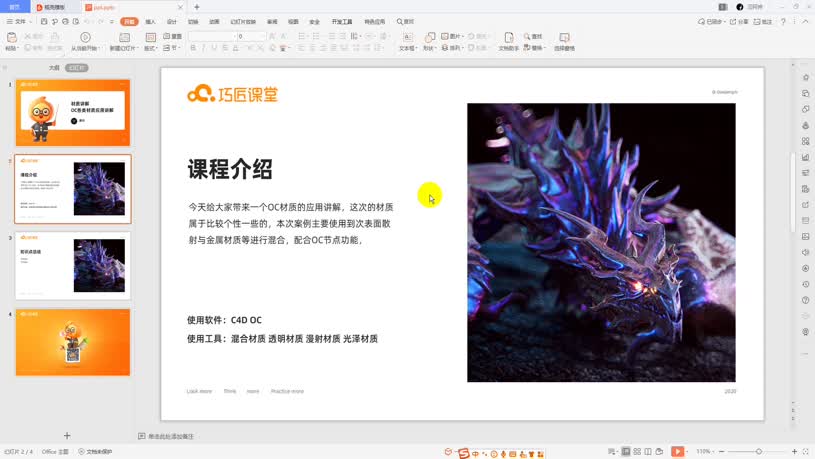Expand the Section dropdown
This screenshot has height=459, width=815.
coord(172,48)
